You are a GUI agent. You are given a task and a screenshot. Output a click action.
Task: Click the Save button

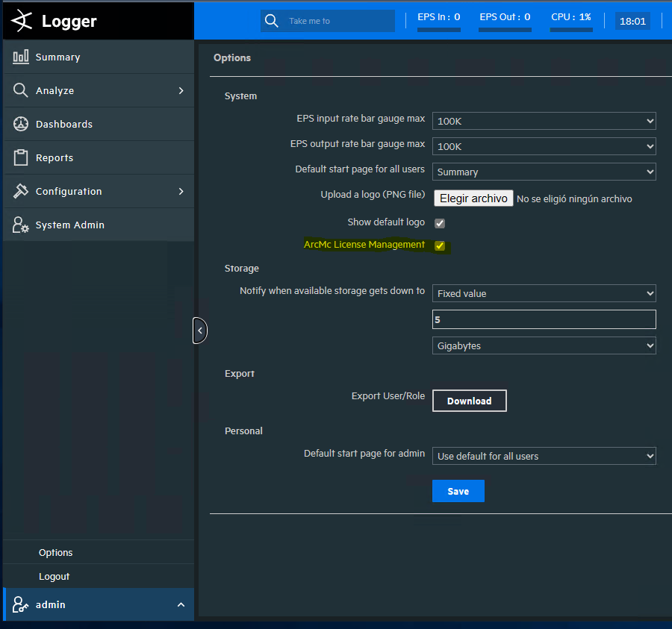pos(458,491)
